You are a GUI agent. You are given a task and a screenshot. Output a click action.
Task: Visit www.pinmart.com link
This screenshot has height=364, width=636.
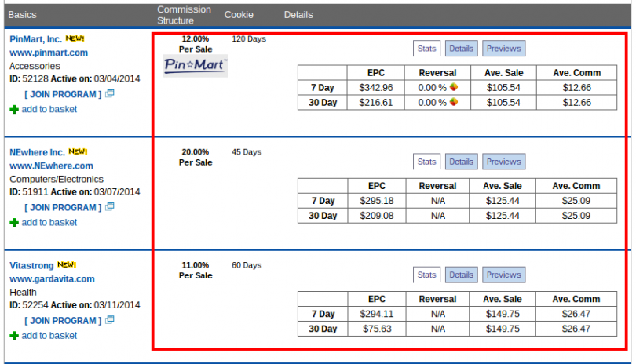click(x=49, y=53)
